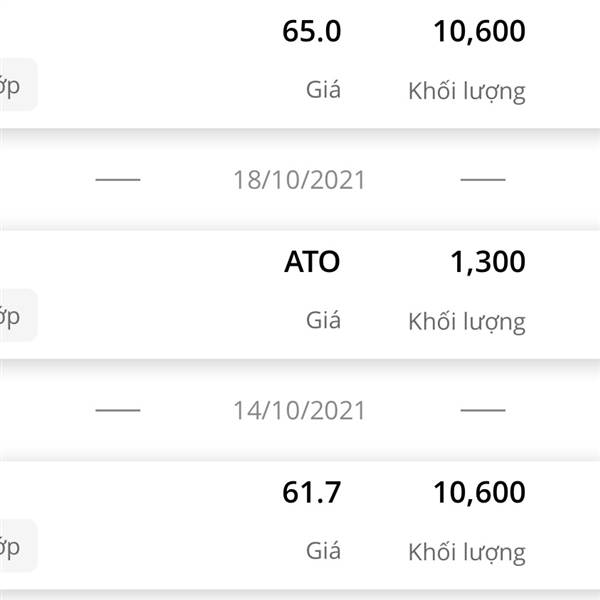The height and width of the screenshot is (600, 600).
Task: Tap the Khối lượng label under 1,300
Action: 467,322
